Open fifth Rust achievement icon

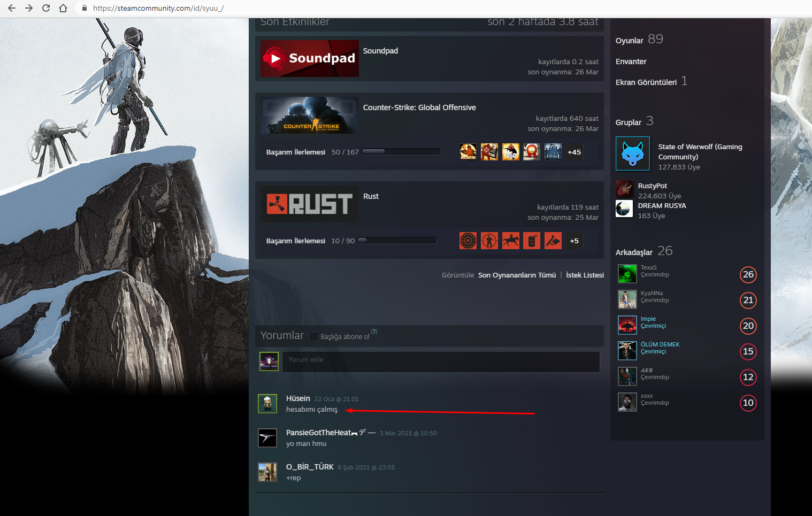click(x=553, y=241)
